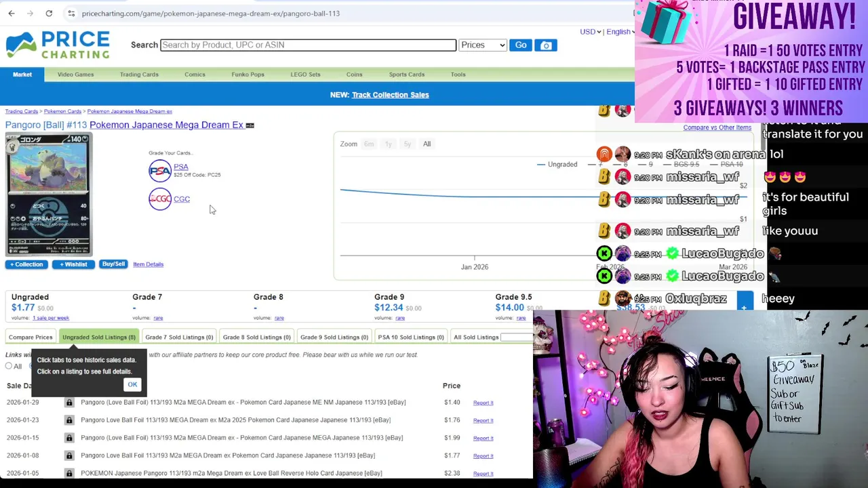
Task: Open the PSA grading logo
Action: tap(160, 171)
